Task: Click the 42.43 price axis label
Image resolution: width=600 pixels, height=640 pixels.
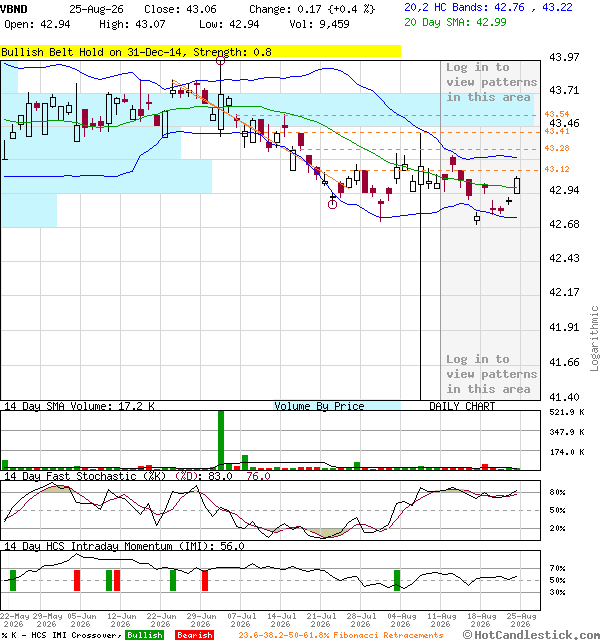Action: pos(564,258)
